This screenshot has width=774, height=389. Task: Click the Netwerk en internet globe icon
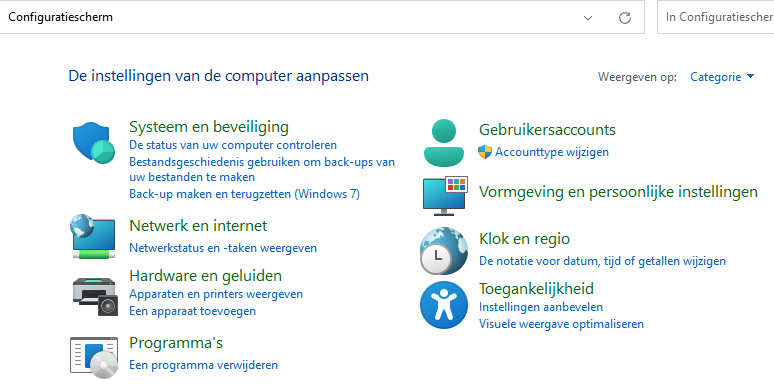click(93, 236)
